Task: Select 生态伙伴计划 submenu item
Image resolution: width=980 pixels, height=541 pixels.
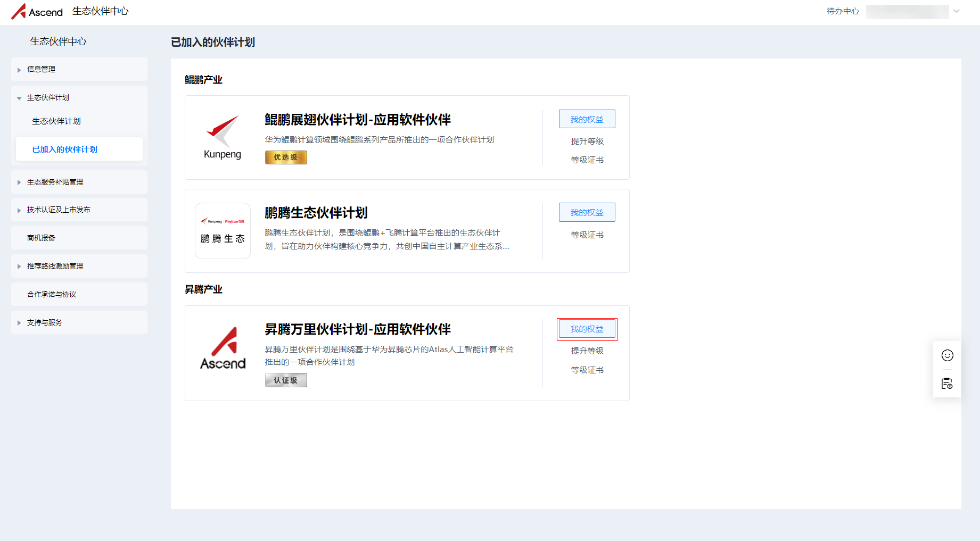Action: coord(79,121)
